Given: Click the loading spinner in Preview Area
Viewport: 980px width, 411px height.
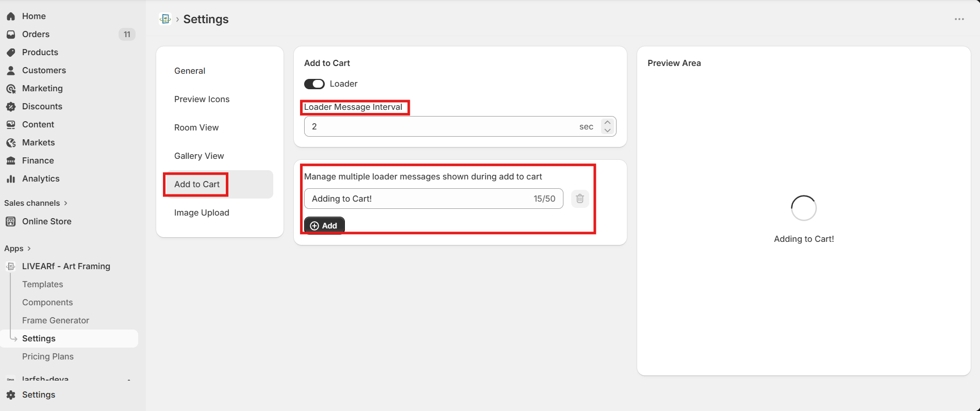Looking at the screenshot, I should (804, 208).
